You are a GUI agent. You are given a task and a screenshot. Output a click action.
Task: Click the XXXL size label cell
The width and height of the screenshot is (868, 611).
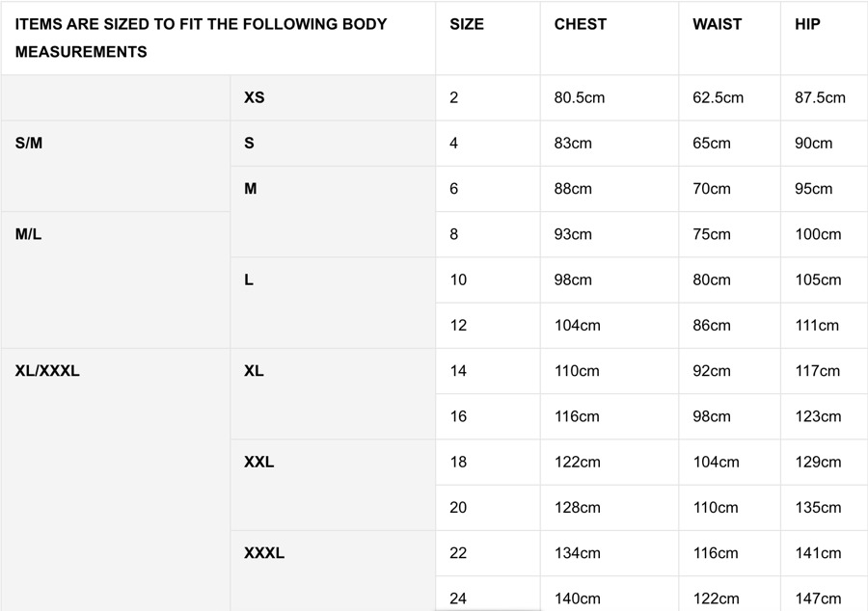click(x=264, y=553)
